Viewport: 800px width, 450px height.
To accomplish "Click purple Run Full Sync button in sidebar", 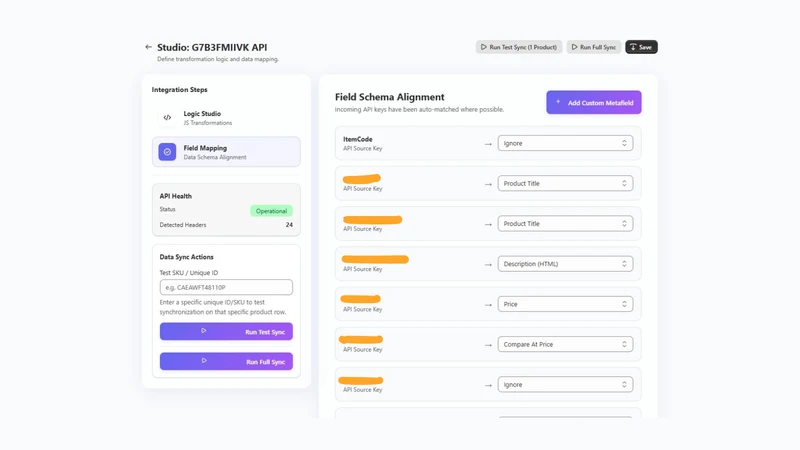I will (x=226, y=361).
